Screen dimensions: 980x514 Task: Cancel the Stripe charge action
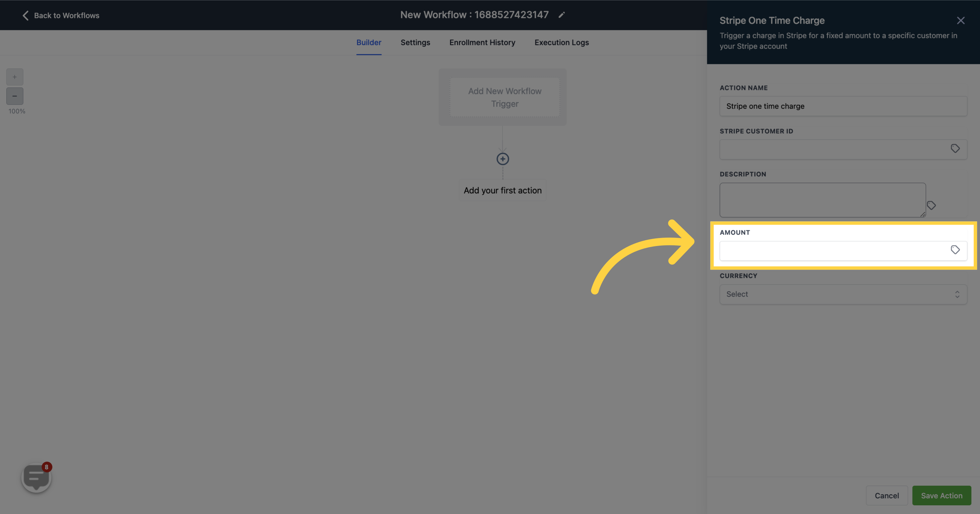886,495
